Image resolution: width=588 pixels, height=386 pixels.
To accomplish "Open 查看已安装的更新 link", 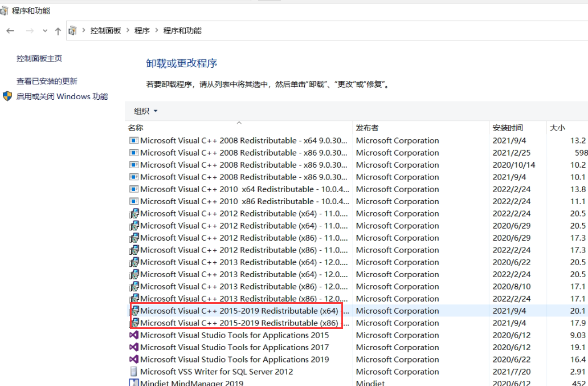I will click(x=47, y=82).
